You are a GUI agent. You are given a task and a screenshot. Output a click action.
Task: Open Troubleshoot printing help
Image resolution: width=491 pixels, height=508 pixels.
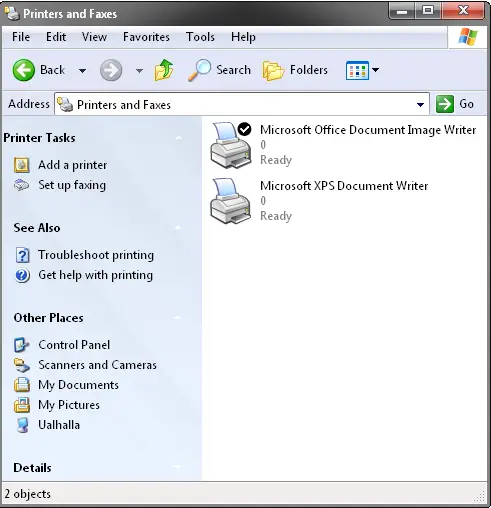(x=96, y=255)
